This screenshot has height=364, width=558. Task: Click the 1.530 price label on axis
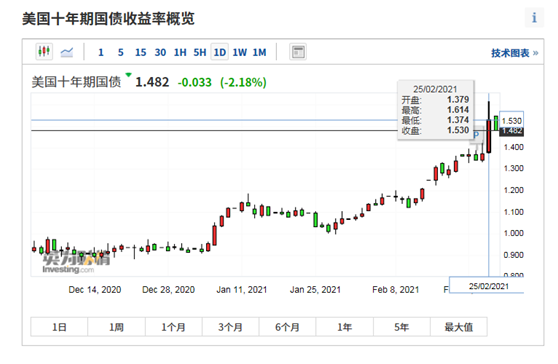(511, 121)
